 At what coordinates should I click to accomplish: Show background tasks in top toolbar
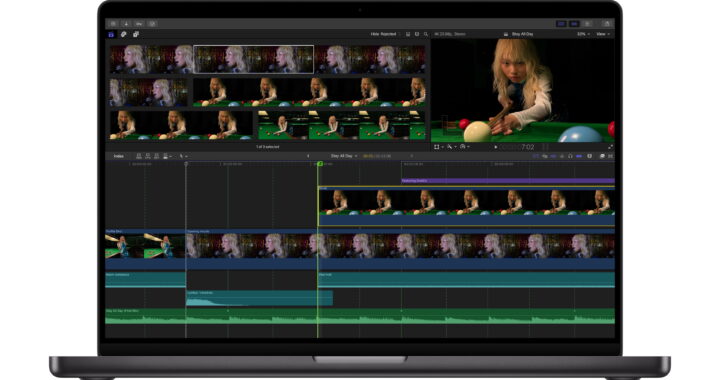tap(152, 24)
